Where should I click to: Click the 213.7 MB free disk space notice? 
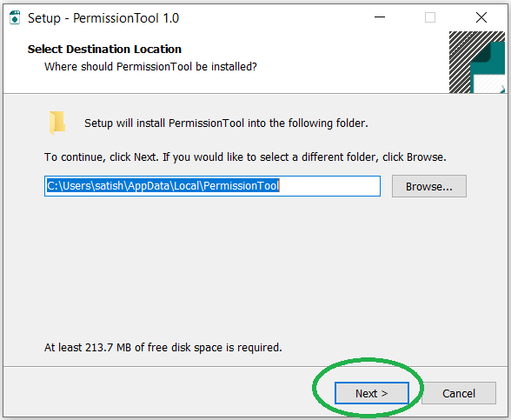click(x=163, y=347)
